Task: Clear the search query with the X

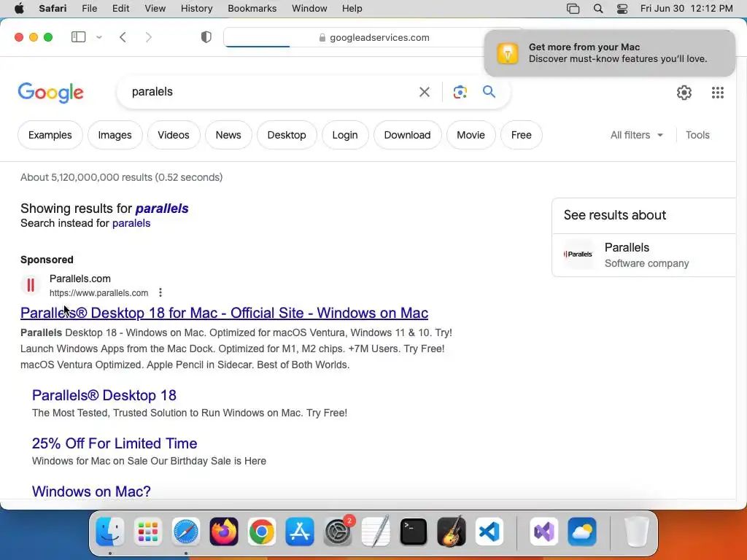Action: (425, 92)
